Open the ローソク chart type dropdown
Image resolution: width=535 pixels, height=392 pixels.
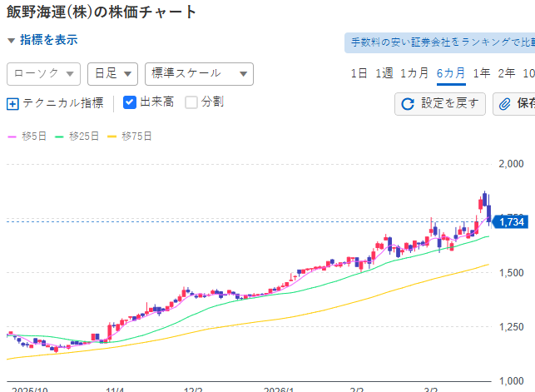click(43, 74)
